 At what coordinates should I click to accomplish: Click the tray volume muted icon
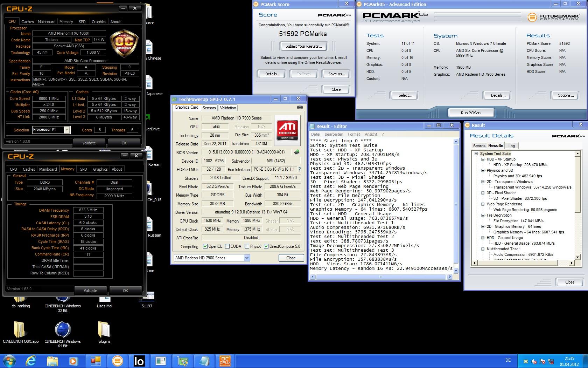[534, 361]
